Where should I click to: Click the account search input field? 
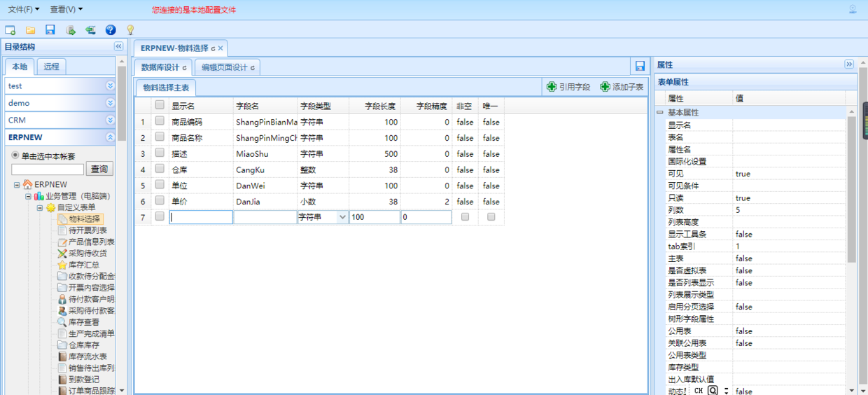click(48, 169)
